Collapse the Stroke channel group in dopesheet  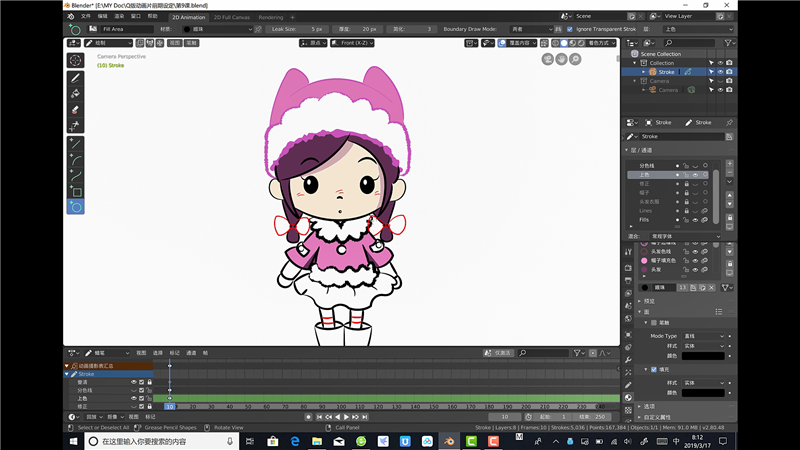pyautogui.click(x=67, y=374)
